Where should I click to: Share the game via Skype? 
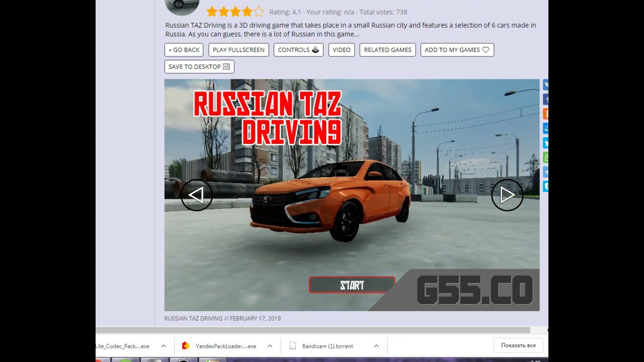click(x=545, y=186)
